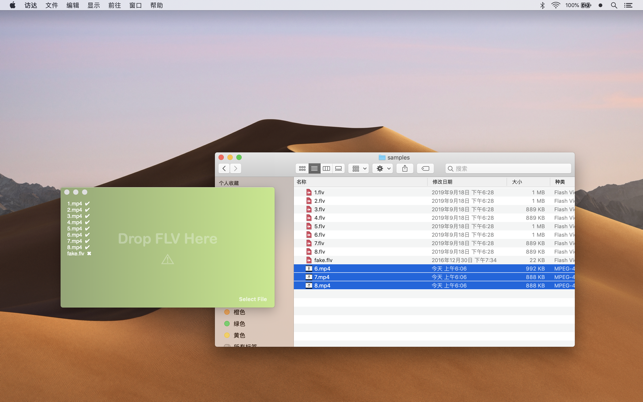Image resolution: width=643 pixels, height=402 pixels.
Task: Sort by 修改日期 column header
Action: coord(467,182)
